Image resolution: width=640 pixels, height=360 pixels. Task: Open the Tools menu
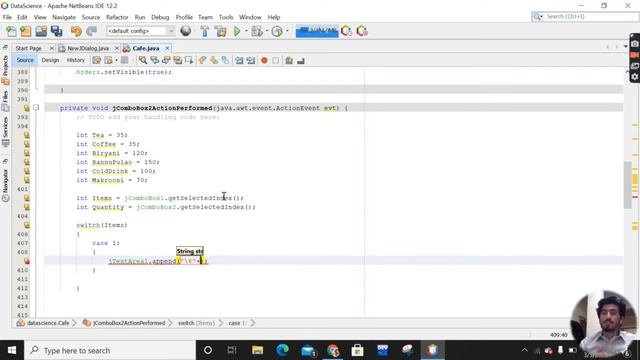pyautogui.click(x=226, y=17)
